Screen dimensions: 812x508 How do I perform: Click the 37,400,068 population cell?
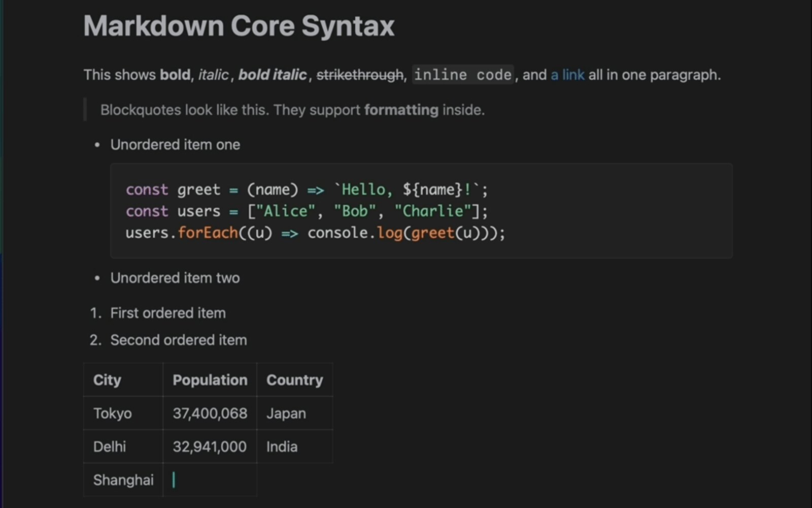[x=210, y=414]
